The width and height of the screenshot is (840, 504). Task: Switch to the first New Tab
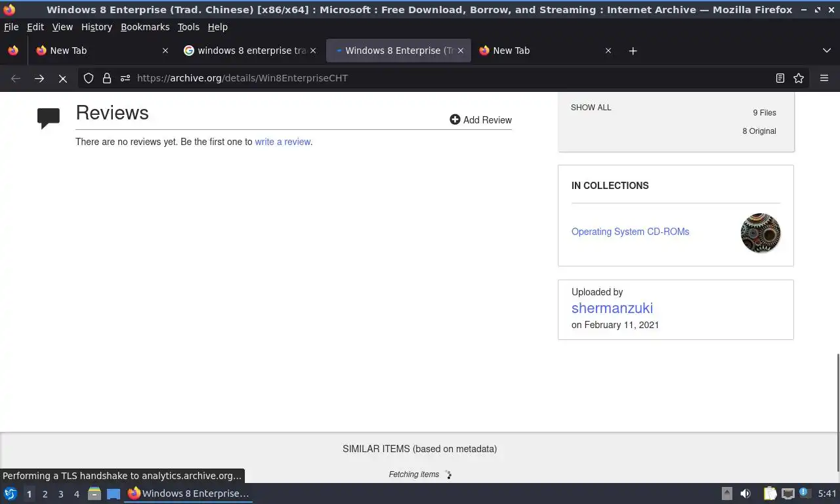102,51
